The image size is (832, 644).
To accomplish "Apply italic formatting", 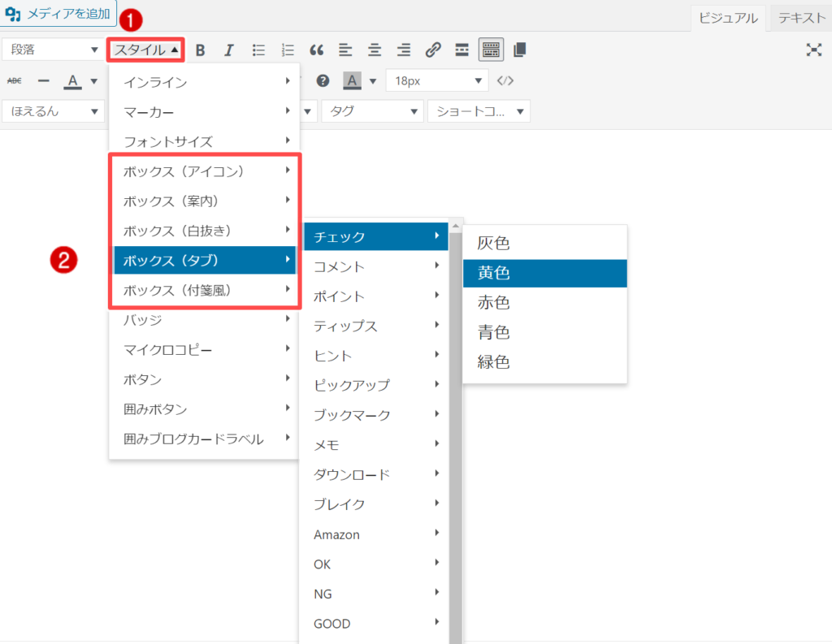I will click(228, 50).
